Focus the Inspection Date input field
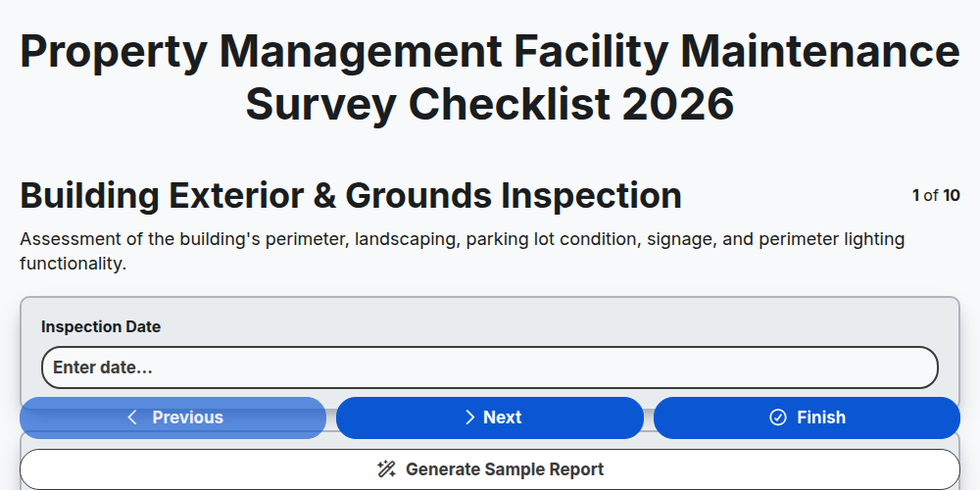This screenshot has width=980, height=490. [x=490, y=367]
